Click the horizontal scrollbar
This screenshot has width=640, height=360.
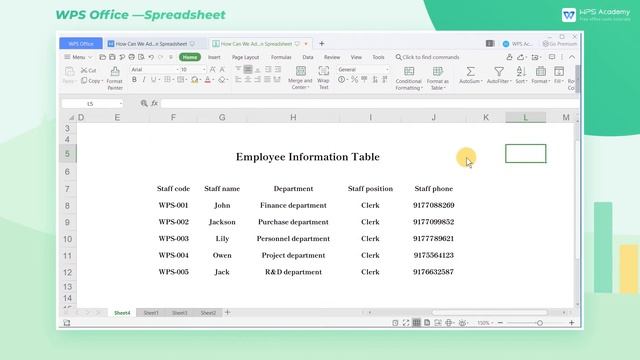490,313
